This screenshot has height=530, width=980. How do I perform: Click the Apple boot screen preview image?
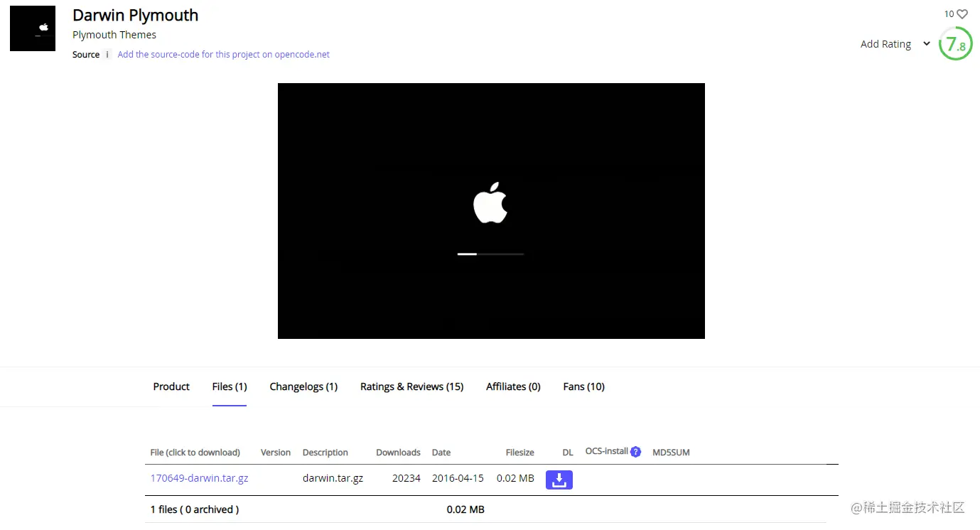[x=491, y=211]
